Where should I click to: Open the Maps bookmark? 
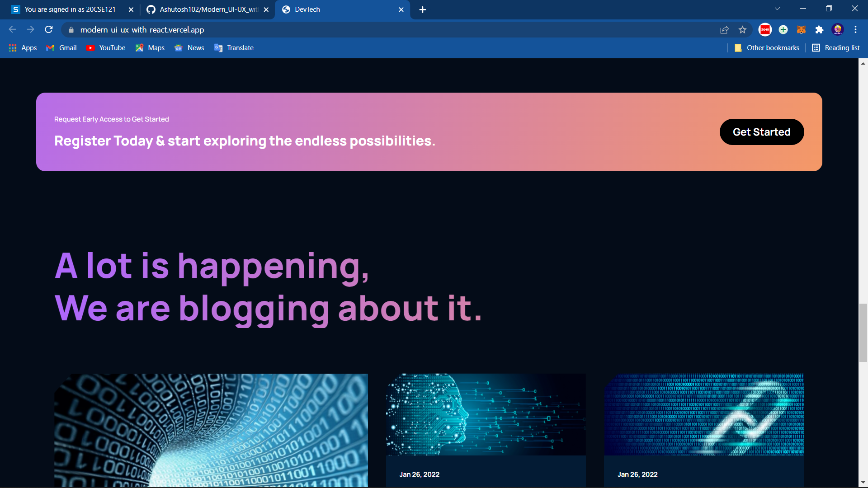tap(150, 48)
